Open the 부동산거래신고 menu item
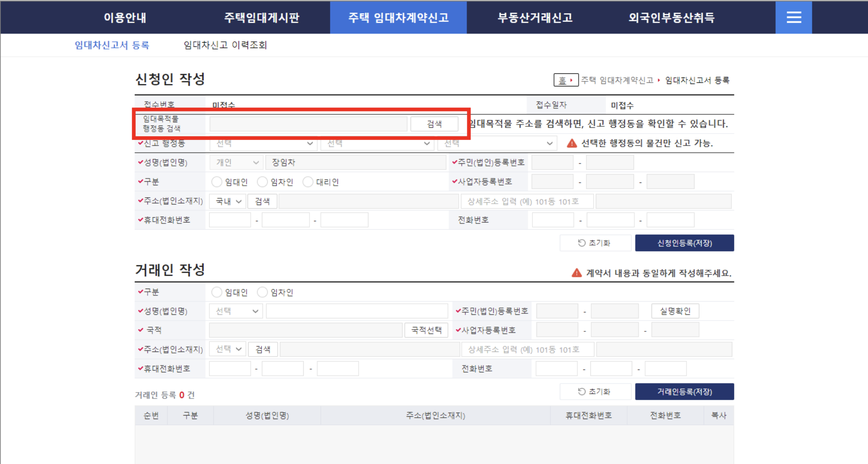 535,18
